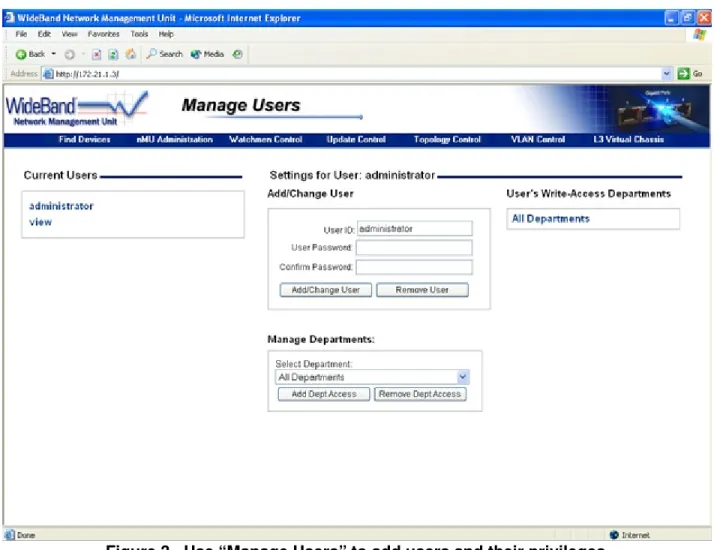Select view user in Current Users list
The image size is (714, 550).
[41, 222]
